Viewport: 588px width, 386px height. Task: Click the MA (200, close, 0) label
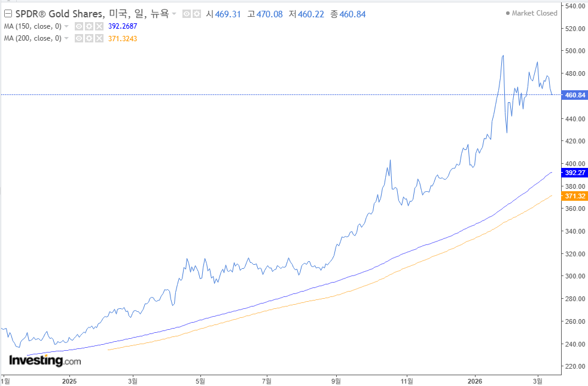[33, 38]
